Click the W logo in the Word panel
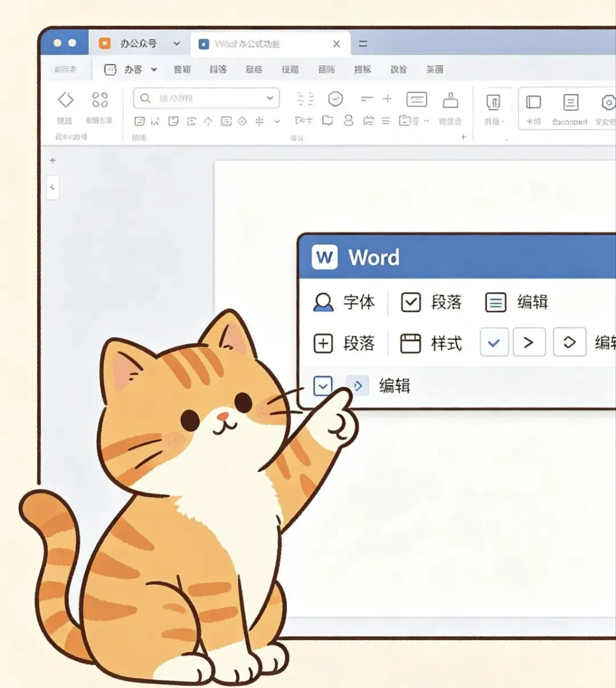The width and height of the screenshot is (616, 688). tap(325, 257)
